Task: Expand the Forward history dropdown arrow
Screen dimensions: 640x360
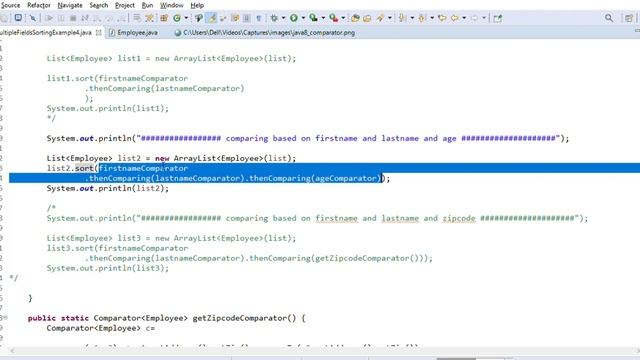Action: tap(484, 18)
